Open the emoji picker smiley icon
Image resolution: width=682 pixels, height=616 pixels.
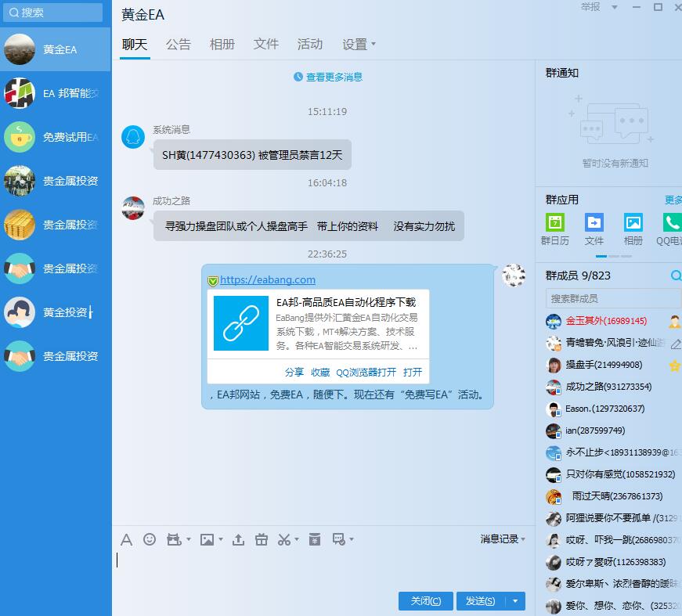pos(150,539)
